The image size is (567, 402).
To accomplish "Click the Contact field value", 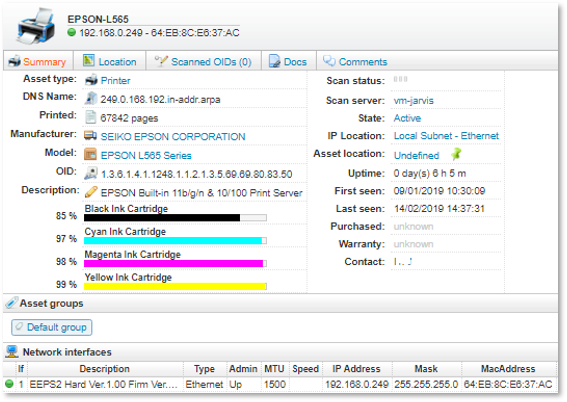I will pyautogui.click(x=403, y=261).
